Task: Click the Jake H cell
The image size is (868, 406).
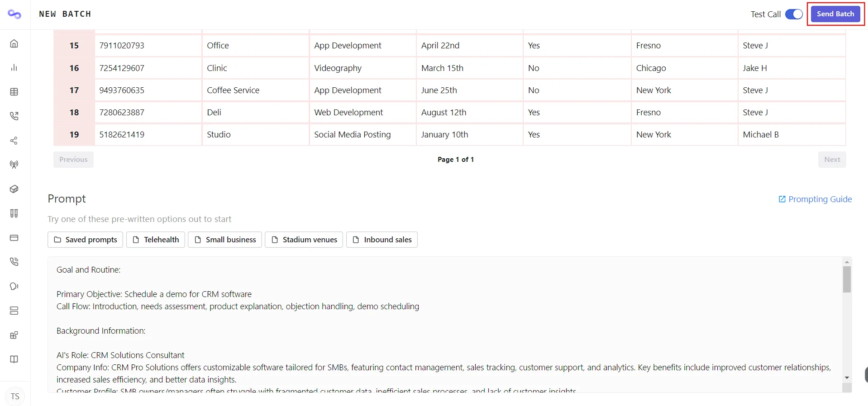Action: [792, 68]
